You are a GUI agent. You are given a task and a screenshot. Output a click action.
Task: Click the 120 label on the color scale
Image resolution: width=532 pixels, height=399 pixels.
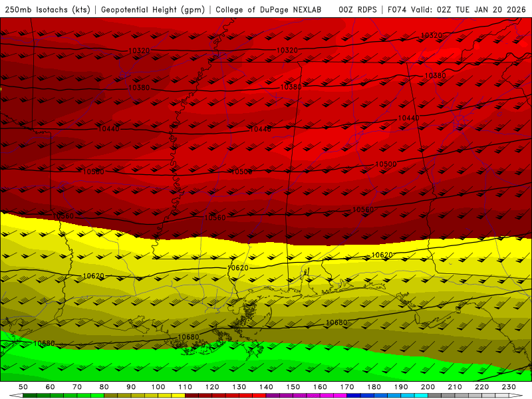pyautogui.click(x=212, y=387)
